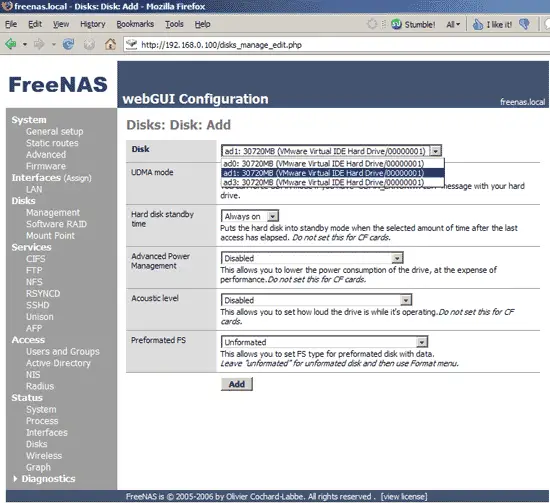550x503 pixels.
Task: Open the StumbleUpon All dropdown
Action: [x=452, y=24]
